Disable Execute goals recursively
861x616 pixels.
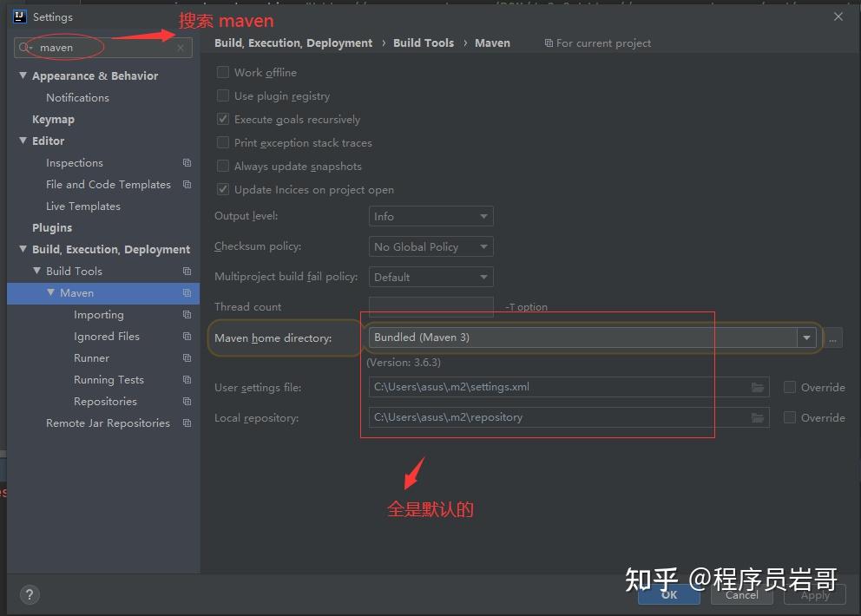coord(223,119)
